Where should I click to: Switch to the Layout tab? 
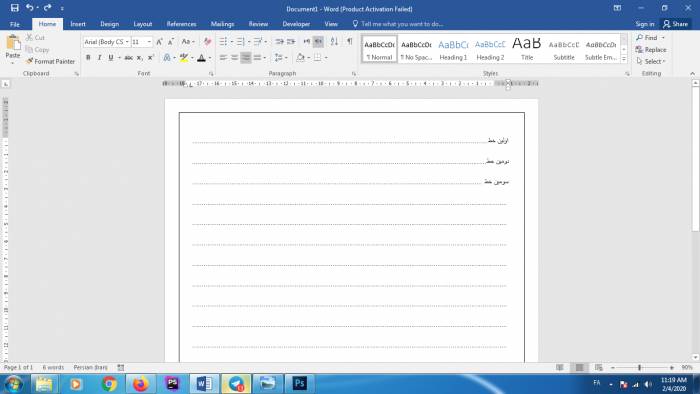coord(143,24)
